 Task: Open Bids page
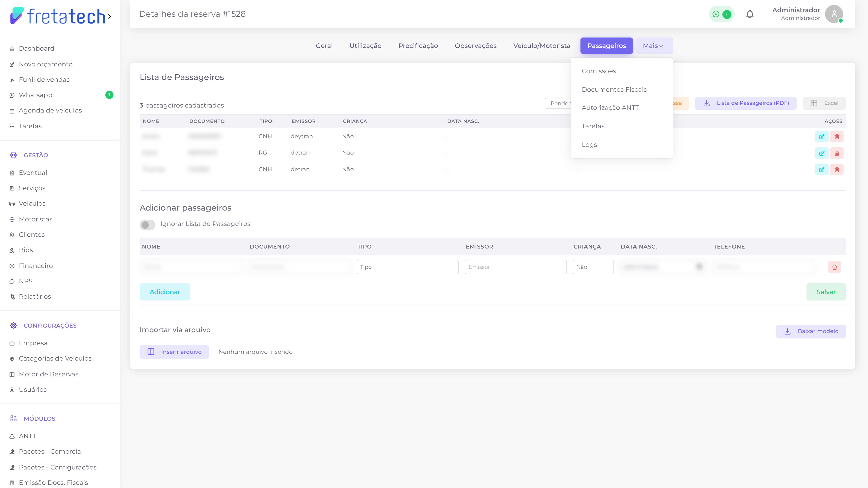26,250
